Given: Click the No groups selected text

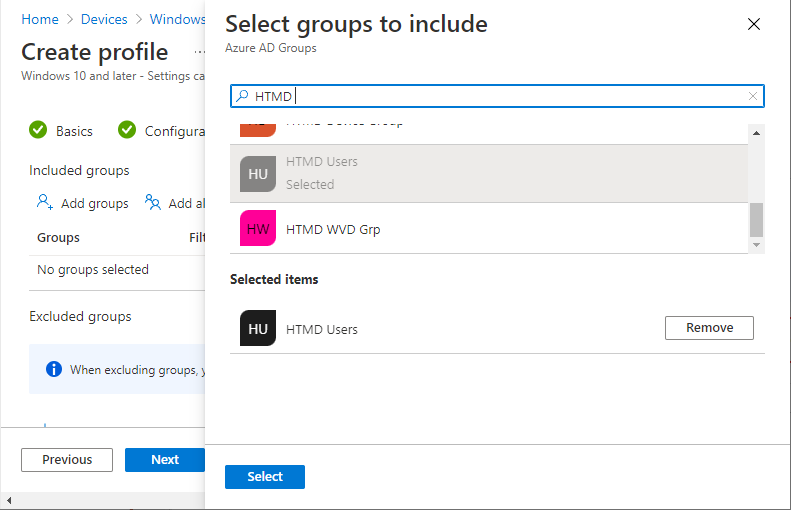Looking at the screenshot, I should coord(93,269).
